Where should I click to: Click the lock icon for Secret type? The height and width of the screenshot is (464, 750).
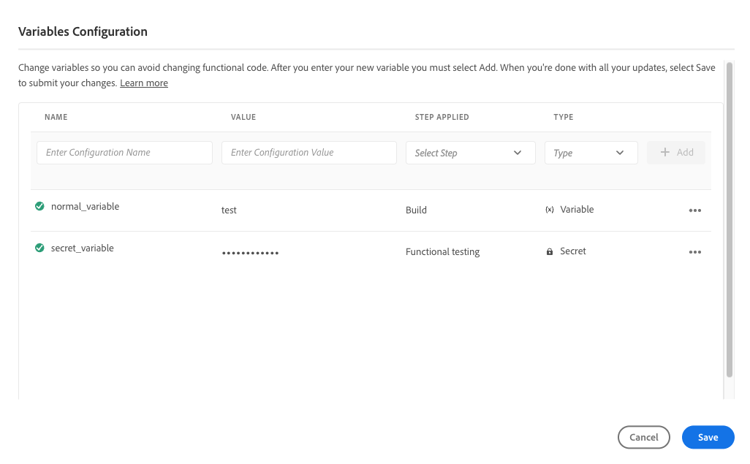[549, 252]
